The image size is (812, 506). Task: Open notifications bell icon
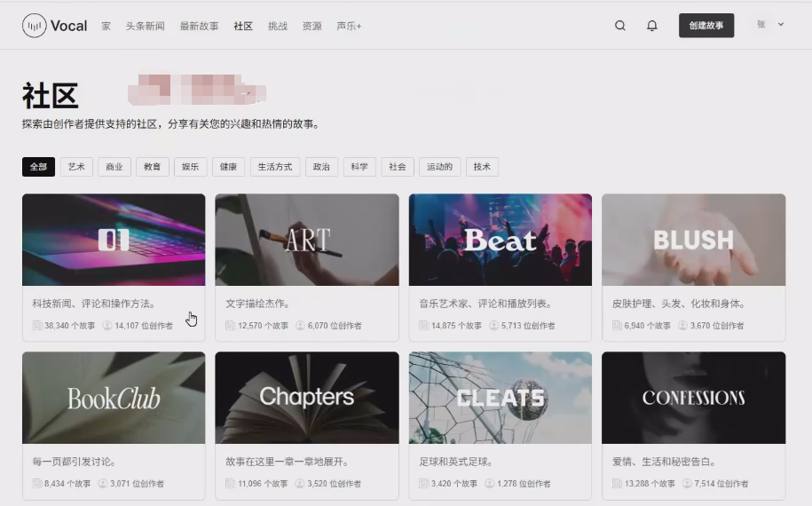click(652, 26)
